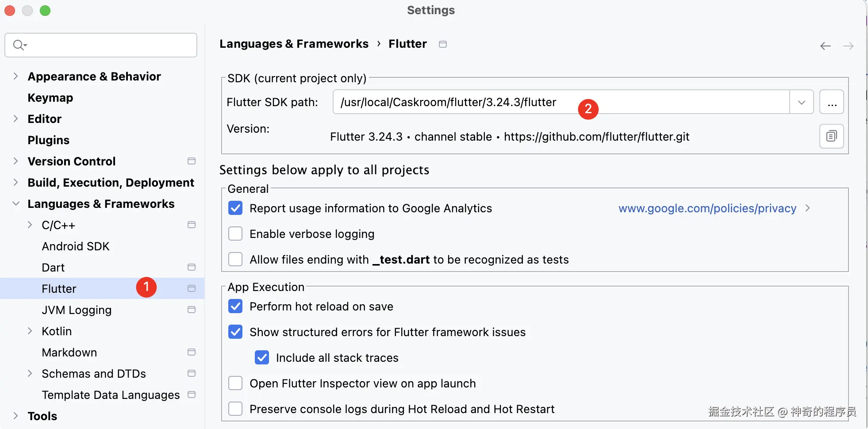The width and height of the screenshot is (868, 429).
Task: Open the Keymap settings page
Action: pyautogui.click(x=50, y=98)
